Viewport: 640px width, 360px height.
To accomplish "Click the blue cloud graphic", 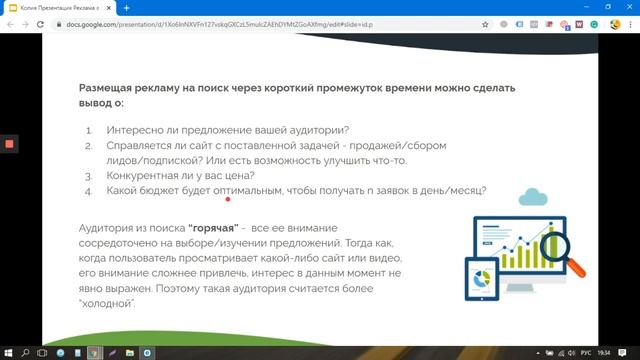I will pos(533,197).
